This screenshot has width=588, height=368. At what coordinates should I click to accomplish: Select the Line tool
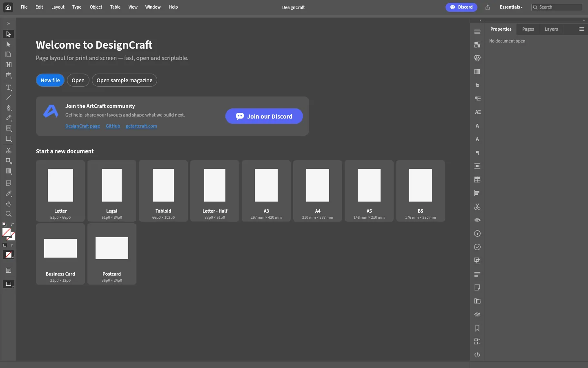(x=8, y=98)
